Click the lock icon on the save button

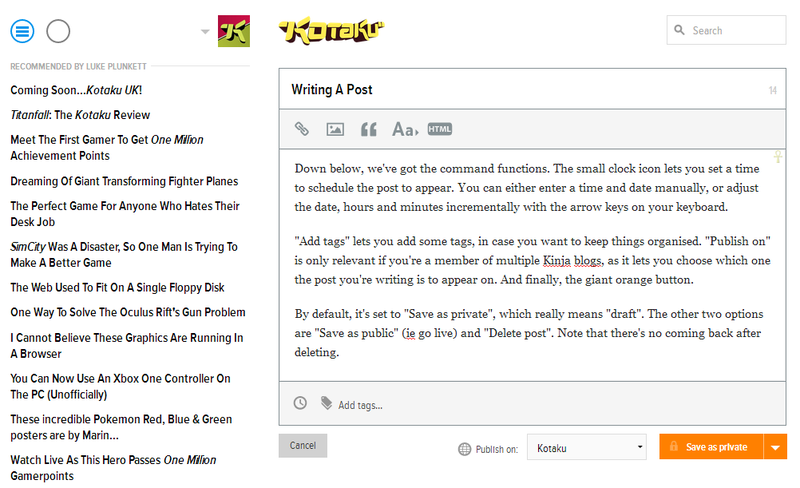673,446
